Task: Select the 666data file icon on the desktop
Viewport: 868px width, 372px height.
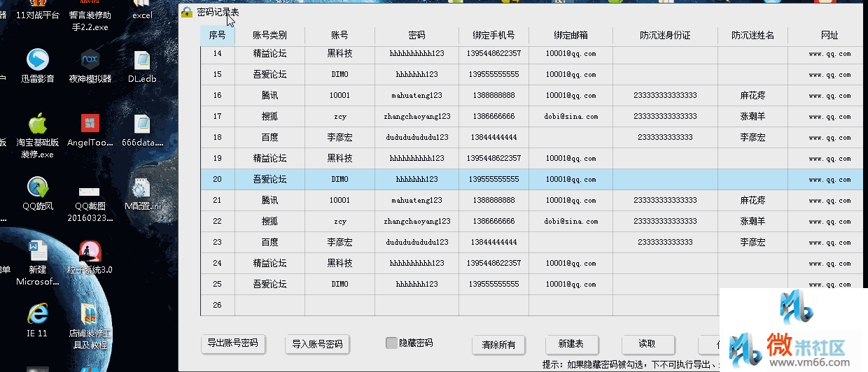Action: [x=142, y=131]
